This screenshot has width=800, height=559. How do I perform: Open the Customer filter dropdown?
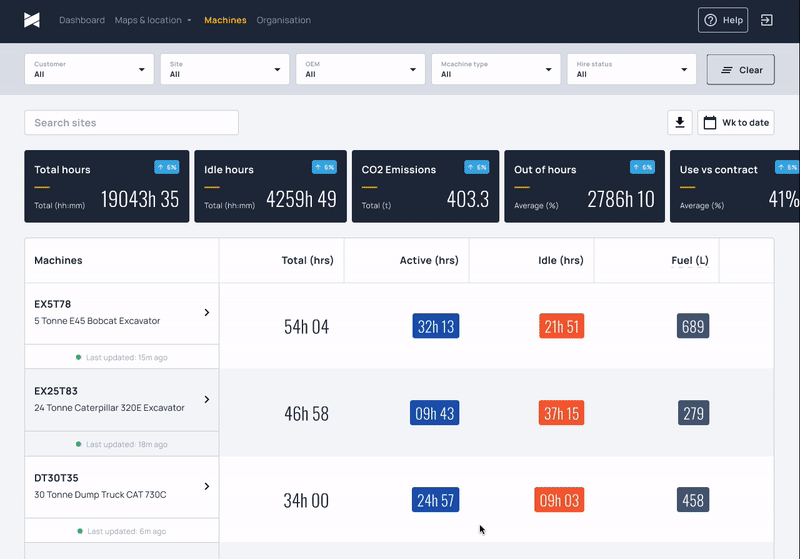[x=89, y=69]
